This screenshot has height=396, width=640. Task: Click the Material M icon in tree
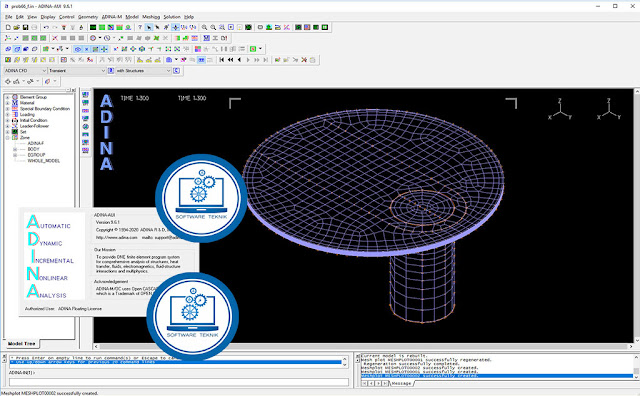point(15,103)
